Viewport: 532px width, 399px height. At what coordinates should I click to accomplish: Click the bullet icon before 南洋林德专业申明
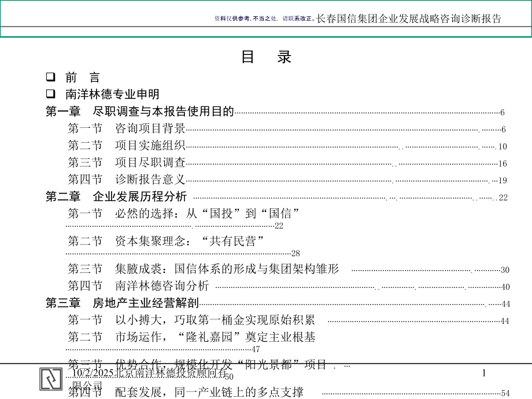pos(51,94)
